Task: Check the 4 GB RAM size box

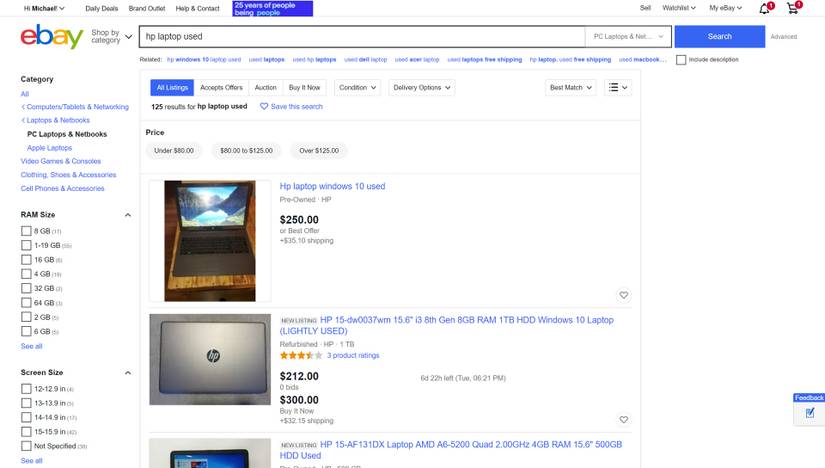Action: 26,274
